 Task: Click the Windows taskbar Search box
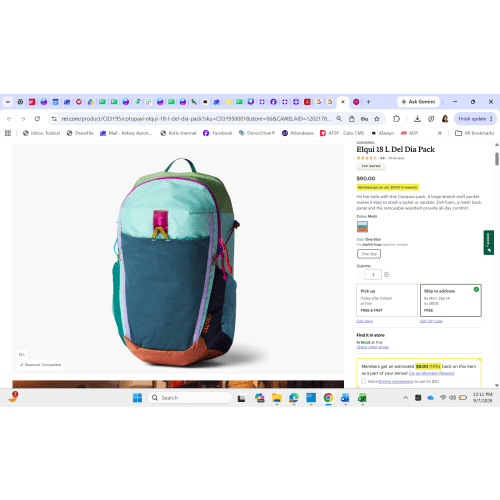pos(190,398)
